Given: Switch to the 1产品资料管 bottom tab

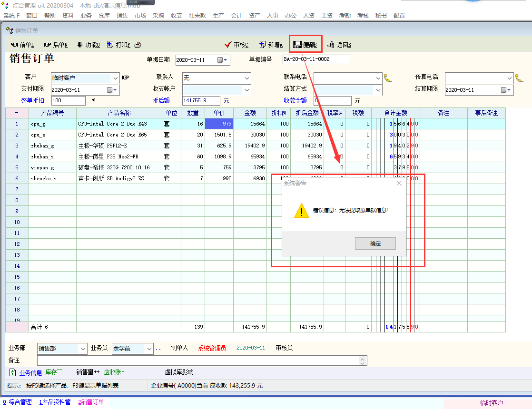Looking at the screenshot, I should [55, 402].
